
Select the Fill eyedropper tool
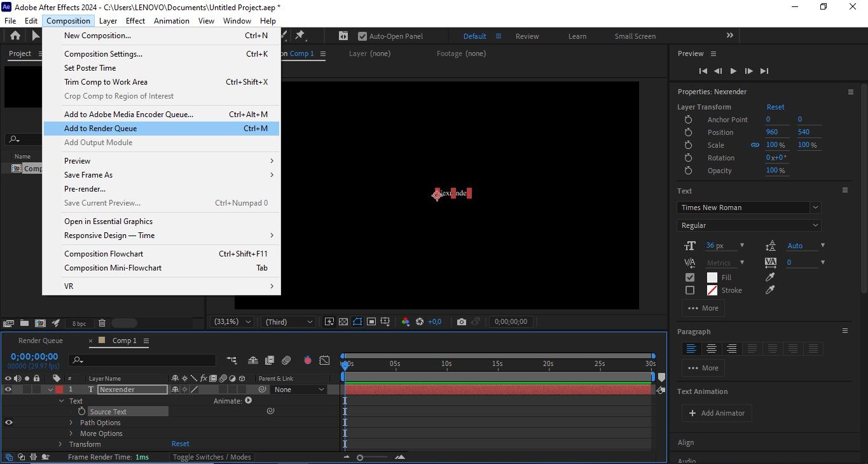tap(769, 277)
